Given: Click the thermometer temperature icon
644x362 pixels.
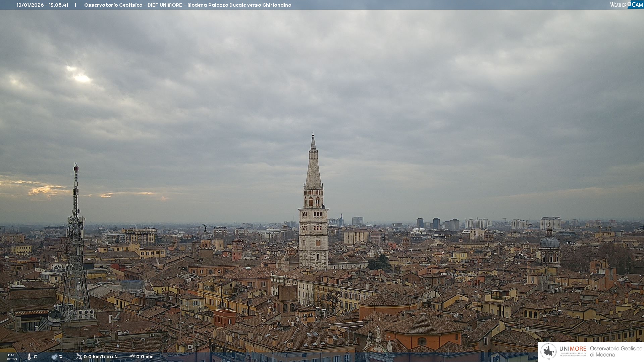Looking at the screenshot, I should [29, 357].
